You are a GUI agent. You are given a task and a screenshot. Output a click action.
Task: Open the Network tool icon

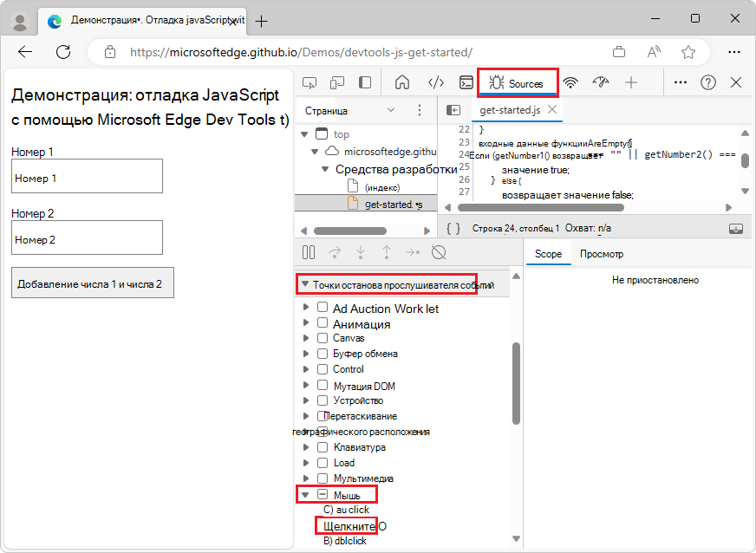570,83
